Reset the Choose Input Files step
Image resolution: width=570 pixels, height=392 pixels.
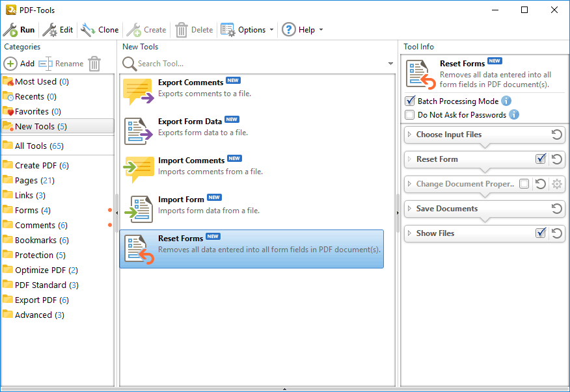pyautogui.click(x=556, y=135)
